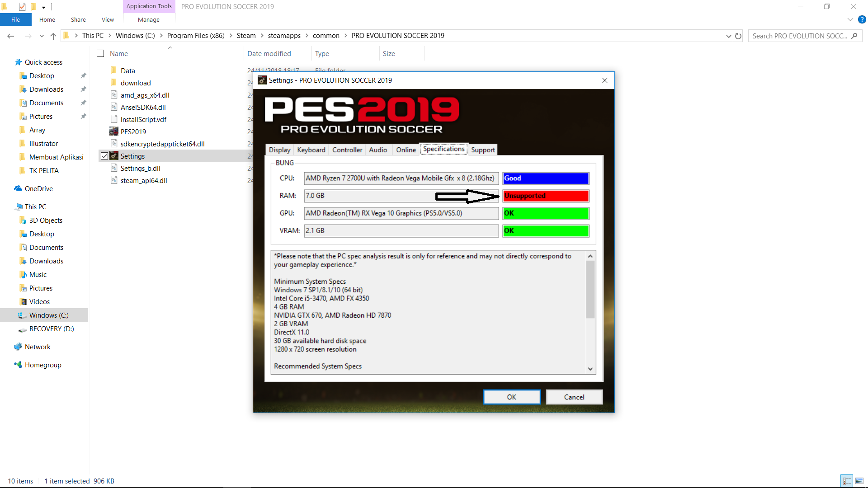
Task: Toggle the select-all checkbox beside Name
Action: coord(100,53)
